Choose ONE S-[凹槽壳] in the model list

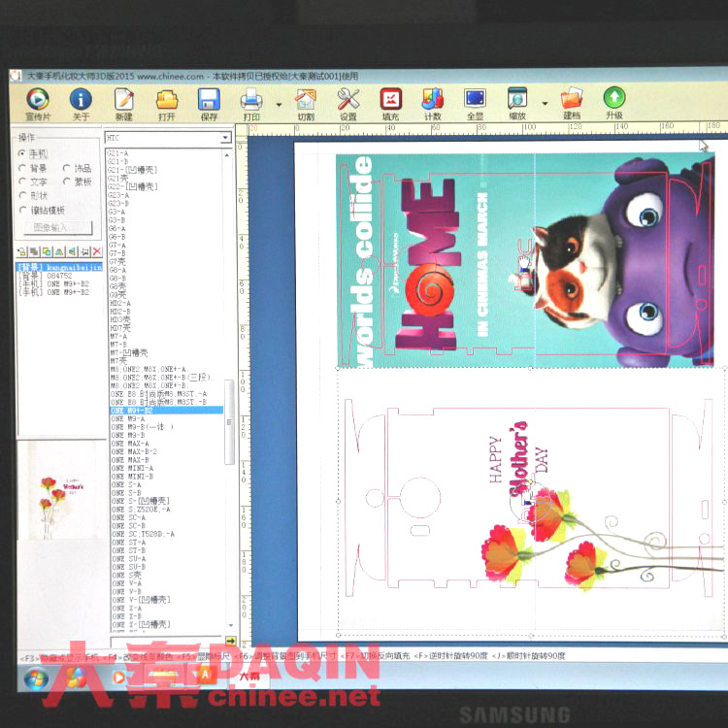tap(141, 501)
